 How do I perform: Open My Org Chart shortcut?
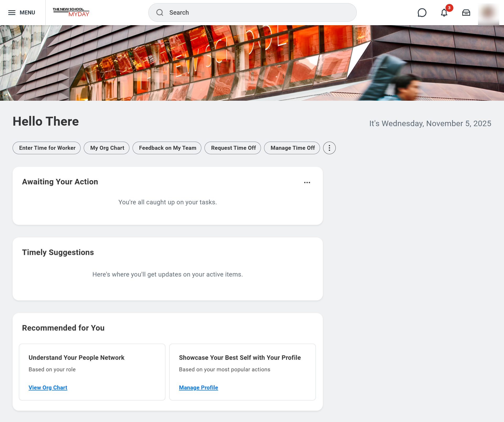[x=107, y=148]
